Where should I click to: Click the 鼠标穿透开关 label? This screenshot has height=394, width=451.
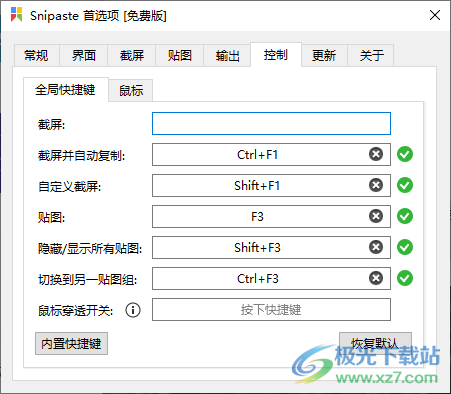pyautogui.click(x=76, y=311)
